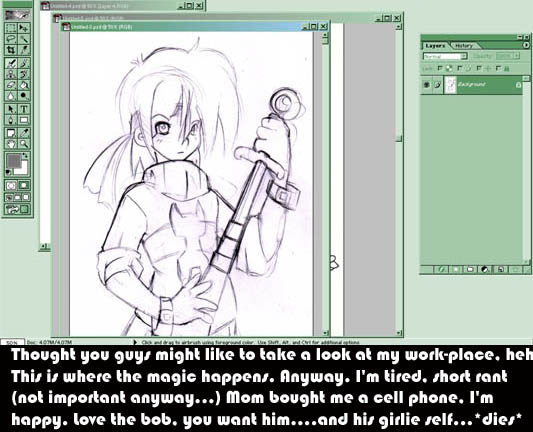Choose the Eyedropper tool
The image size is (533, 432).
(23, 133)
